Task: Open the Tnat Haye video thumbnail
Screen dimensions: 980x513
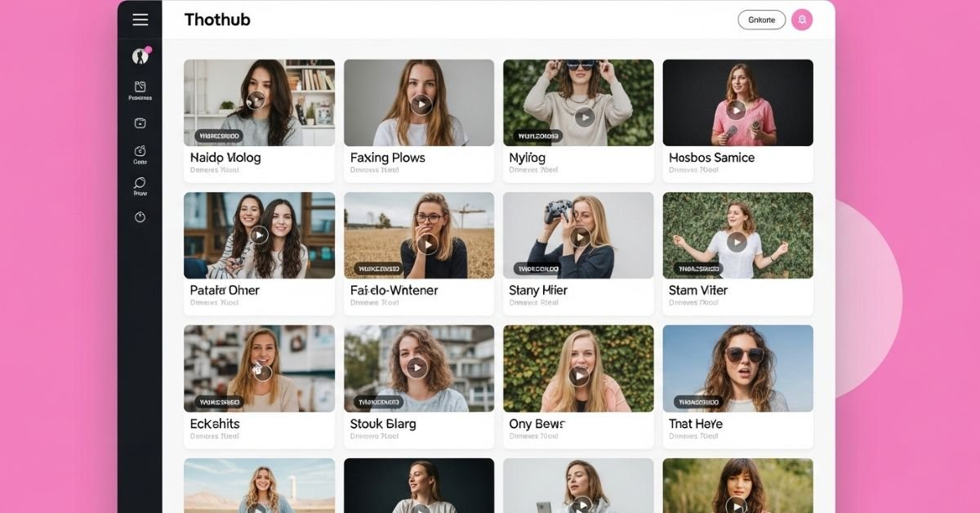Action: pyautogui.click(x=737, y=368)
